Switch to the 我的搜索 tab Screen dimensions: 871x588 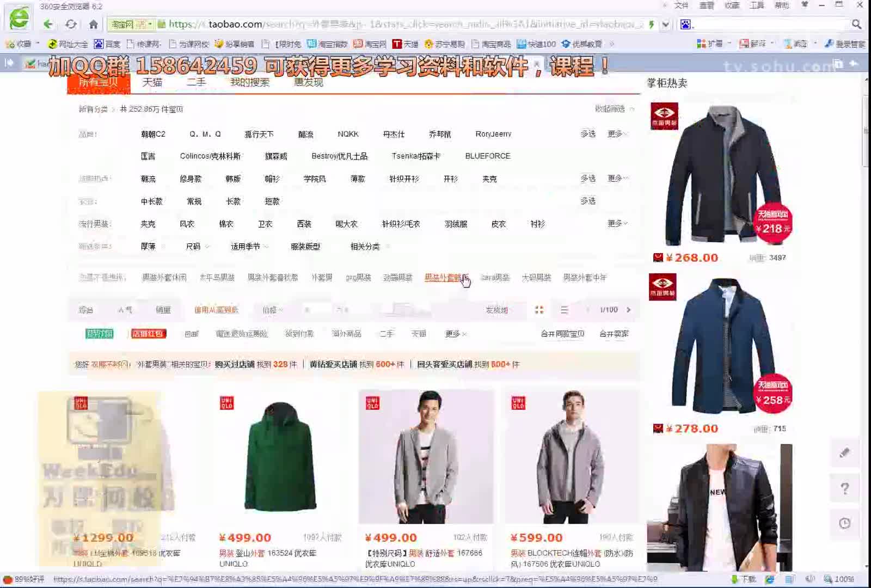click(x=250, y=82)
